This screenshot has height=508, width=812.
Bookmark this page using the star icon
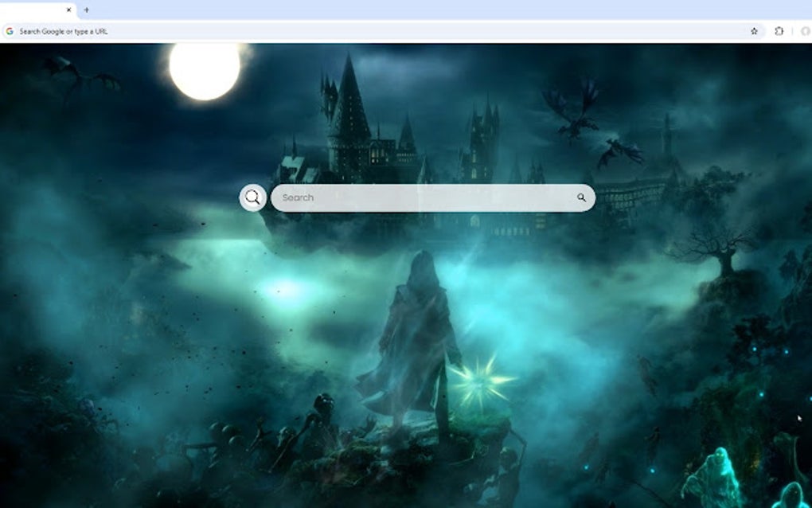[x=754, y=31]
